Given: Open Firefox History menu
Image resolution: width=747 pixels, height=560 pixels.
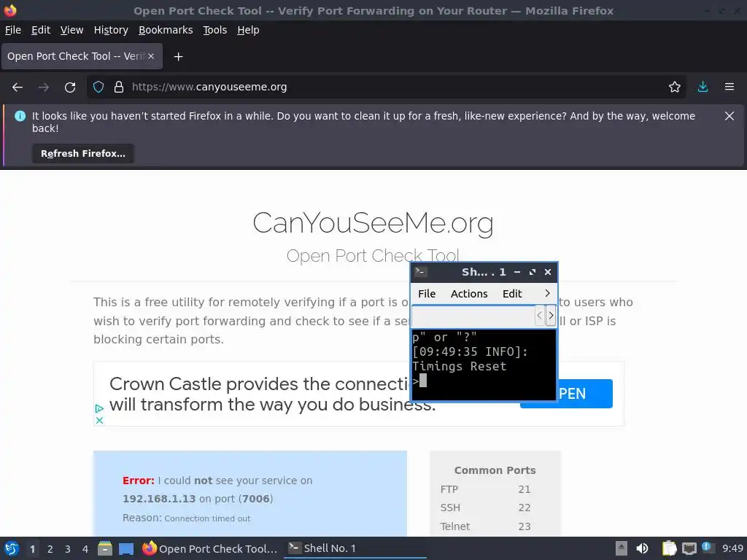Looking at the screenshot, I should [111, 30].
